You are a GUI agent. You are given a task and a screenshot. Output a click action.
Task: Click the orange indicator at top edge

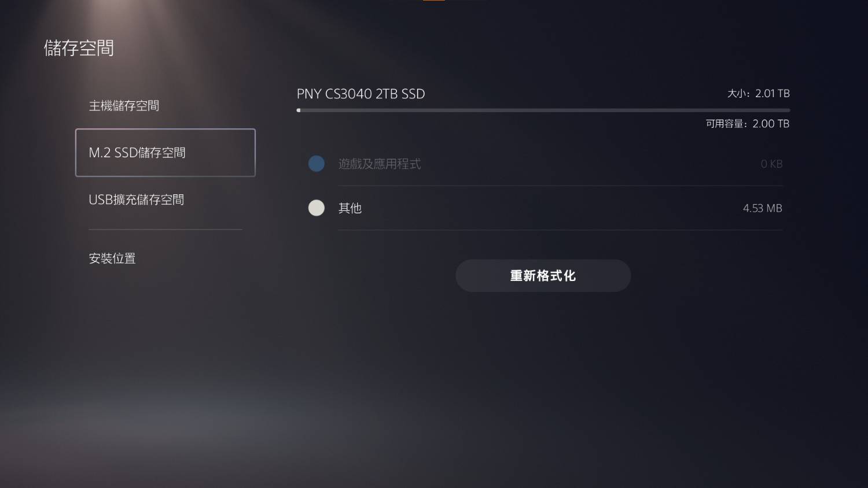(x=434, y=1)
